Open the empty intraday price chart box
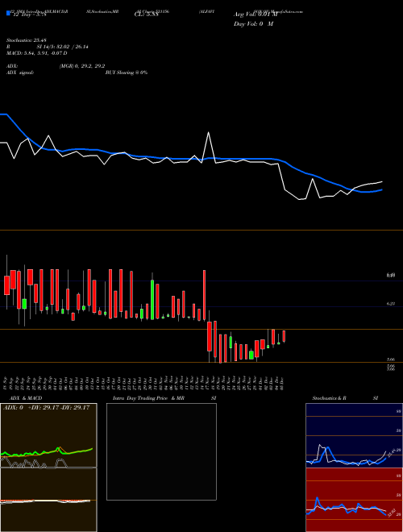Viewport: 403px width, 532px height. click(x=161, y=451)
